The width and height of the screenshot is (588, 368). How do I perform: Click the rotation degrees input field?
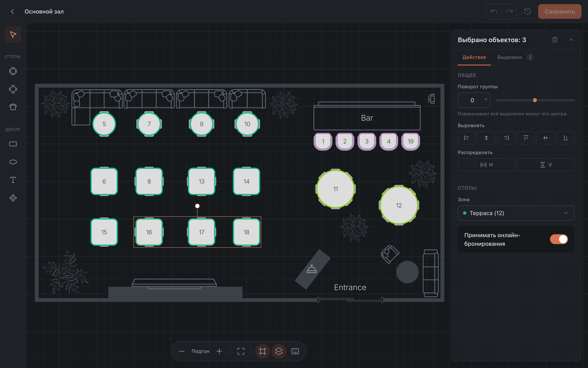[474, 100]
